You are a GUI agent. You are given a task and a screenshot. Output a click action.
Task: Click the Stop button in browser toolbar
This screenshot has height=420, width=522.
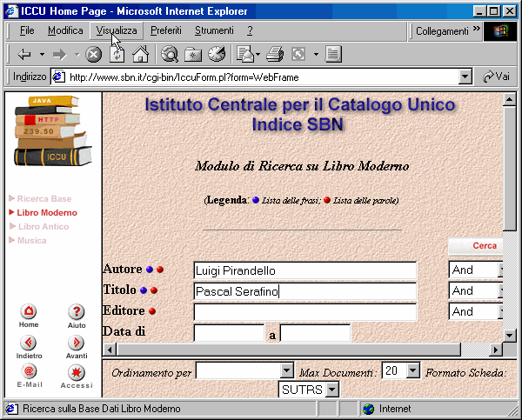tap(94, 54)
